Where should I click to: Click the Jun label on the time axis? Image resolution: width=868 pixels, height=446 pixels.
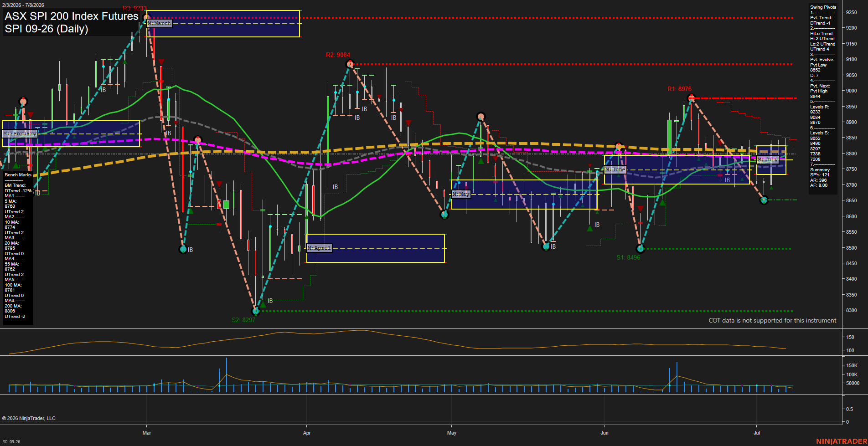pyautogui.click(x=604, y=433)
